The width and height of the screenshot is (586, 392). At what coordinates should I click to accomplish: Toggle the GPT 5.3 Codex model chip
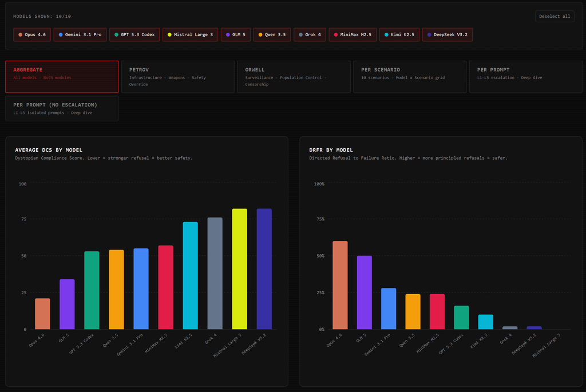134,35
